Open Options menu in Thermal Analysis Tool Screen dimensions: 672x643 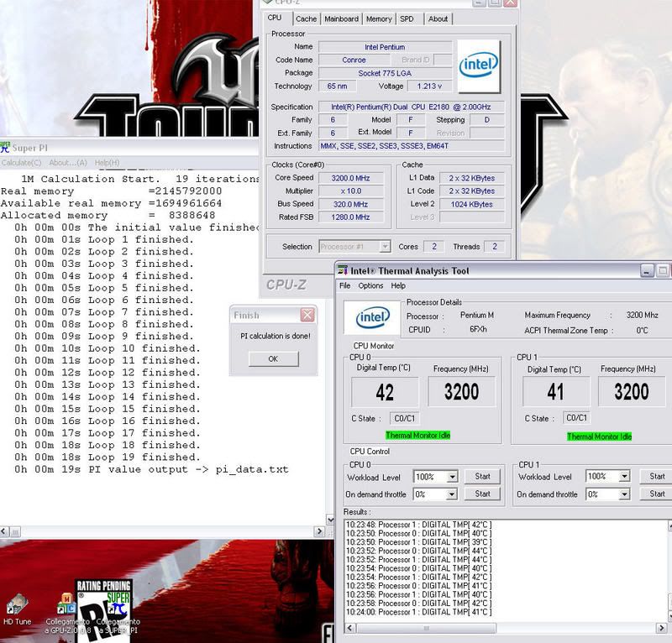click(370, 286)
